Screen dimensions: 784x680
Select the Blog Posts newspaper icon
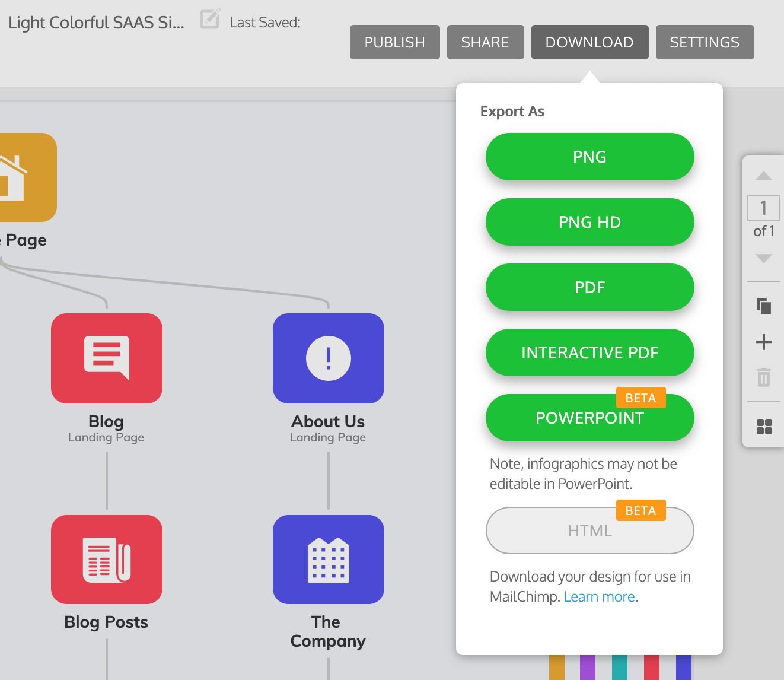(x=107, y=559)
